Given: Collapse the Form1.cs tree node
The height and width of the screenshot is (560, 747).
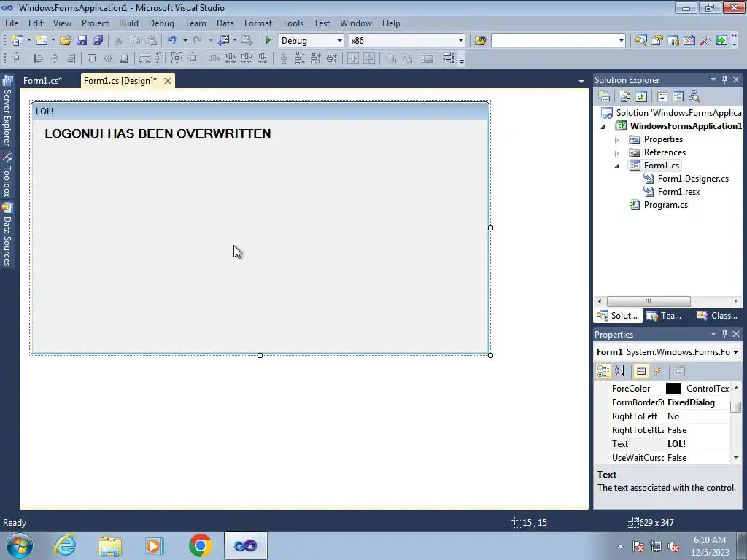Looking at the screenshot, I should pyautogui.click(x=616, y=166).
